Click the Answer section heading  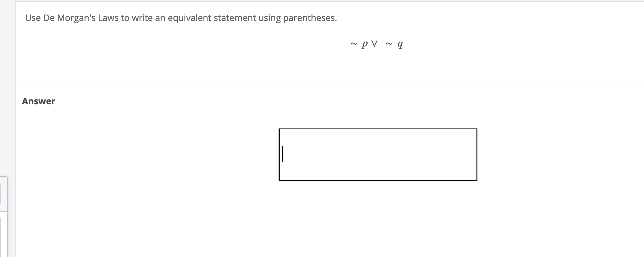(x=38, y=101)
